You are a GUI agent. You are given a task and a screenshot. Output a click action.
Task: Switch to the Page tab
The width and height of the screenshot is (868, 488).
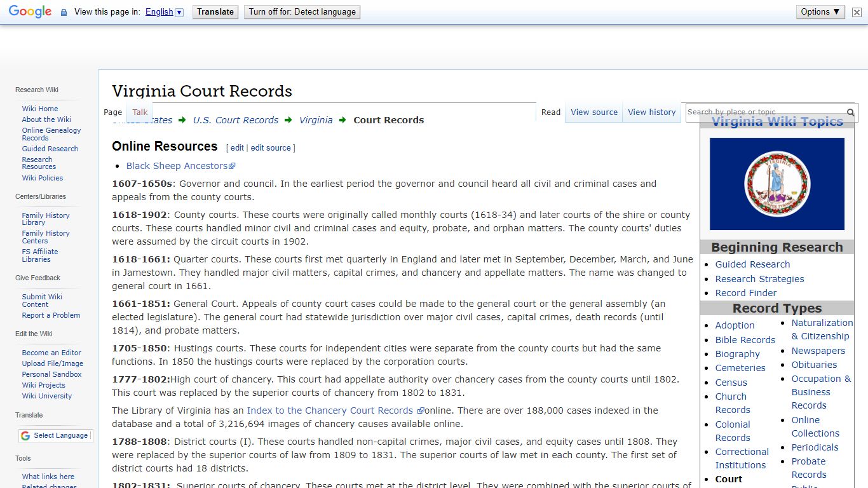[112, 112]
